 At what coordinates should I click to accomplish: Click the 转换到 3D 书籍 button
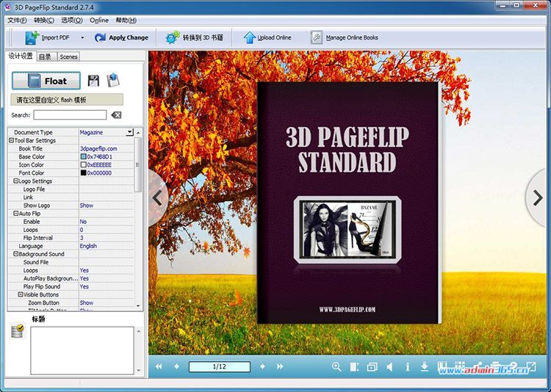pos(195,37)
